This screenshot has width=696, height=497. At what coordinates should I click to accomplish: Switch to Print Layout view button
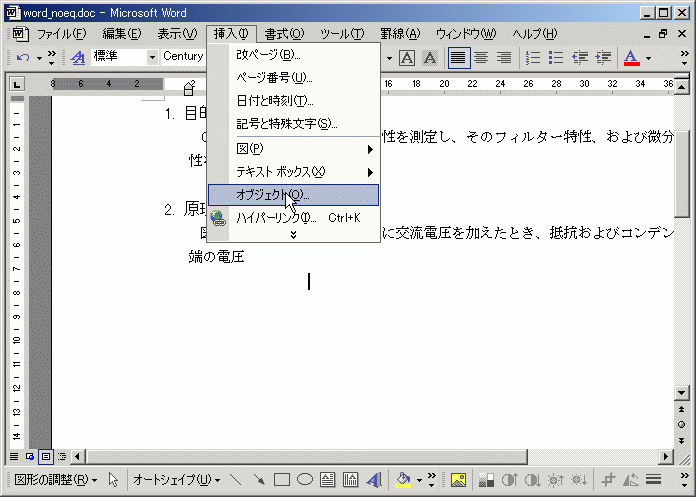pyautogui.click(x=46, y=456)
